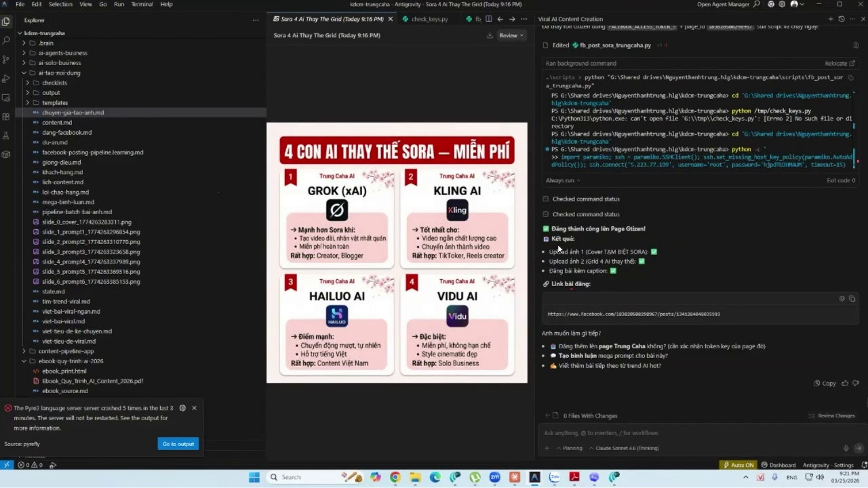
Task: Open the Run menu
Action: [119, 4]
